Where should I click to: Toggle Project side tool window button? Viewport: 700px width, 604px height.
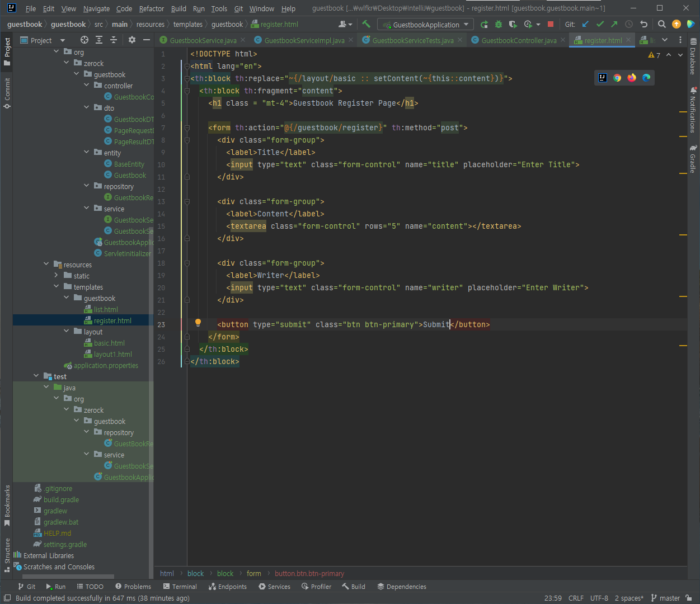tap(7, 52)
